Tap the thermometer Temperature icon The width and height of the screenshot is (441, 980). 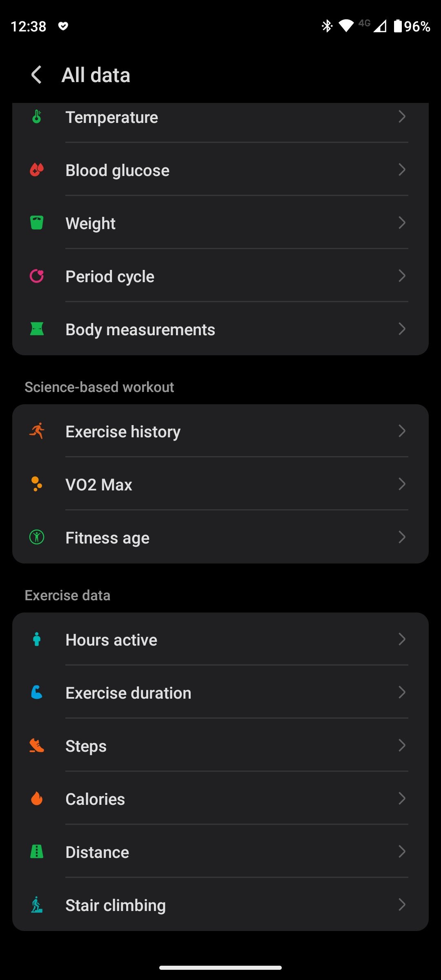(37, 117)
